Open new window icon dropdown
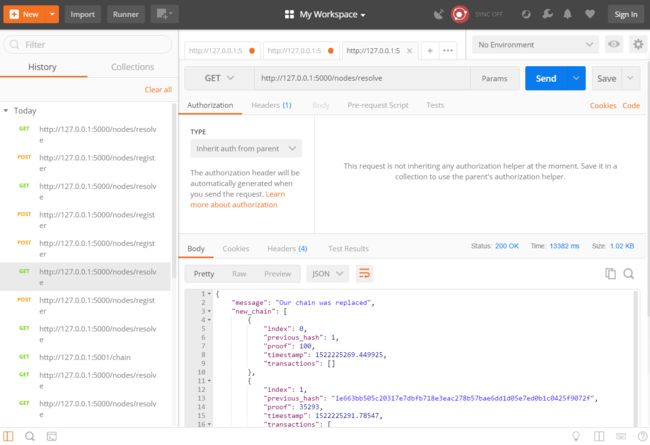Screen dimensions: 650x445 pos(165,15)
